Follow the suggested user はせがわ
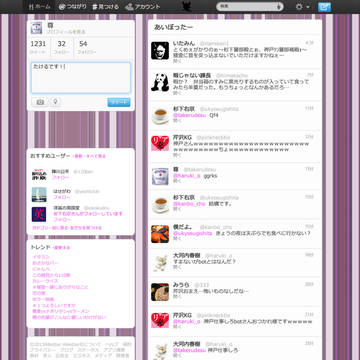 point(61,197)
